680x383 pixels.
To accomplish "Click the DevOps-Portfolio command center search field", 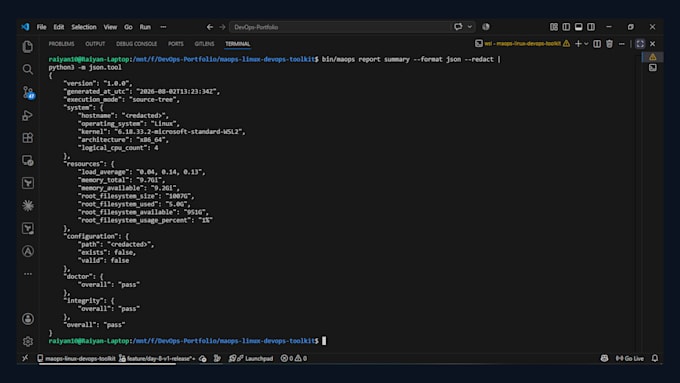I will 339,27.
